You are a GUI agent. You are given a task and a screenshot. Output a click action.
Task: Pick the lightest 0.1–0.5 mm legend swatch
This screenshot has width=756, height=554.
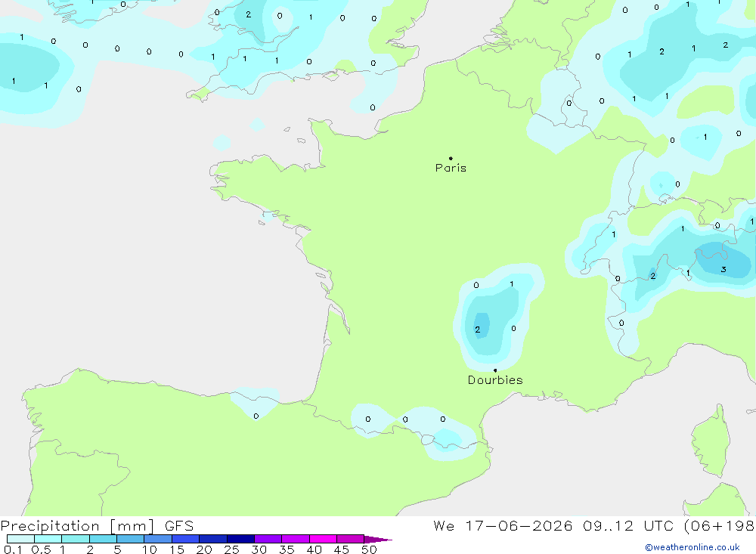(20, 539)
